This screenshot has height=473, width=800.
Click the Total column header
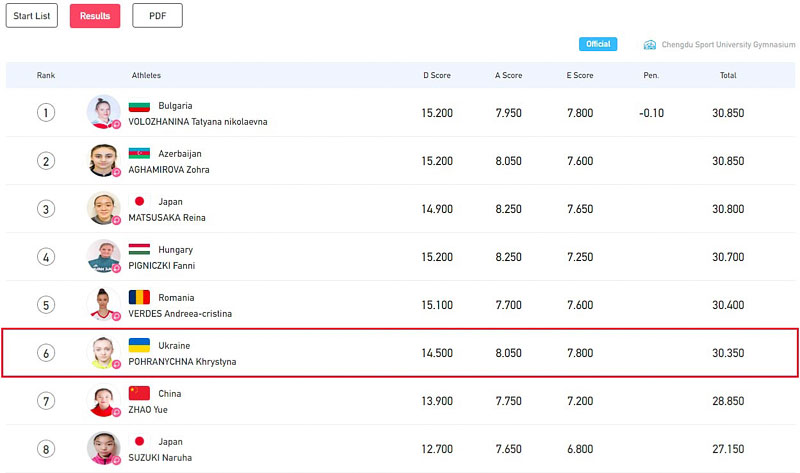pyautogui.click(x=728, y=76)
